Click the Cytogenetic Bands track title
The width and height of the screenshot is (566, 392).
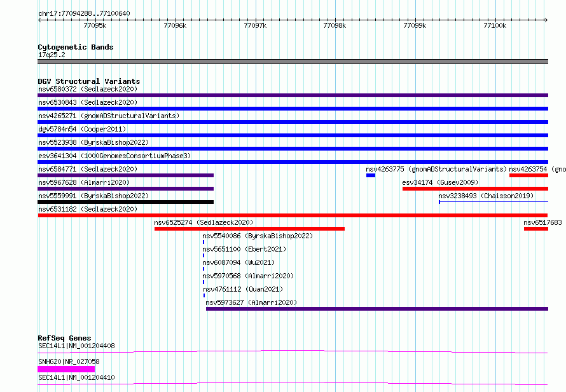[76, 47]
